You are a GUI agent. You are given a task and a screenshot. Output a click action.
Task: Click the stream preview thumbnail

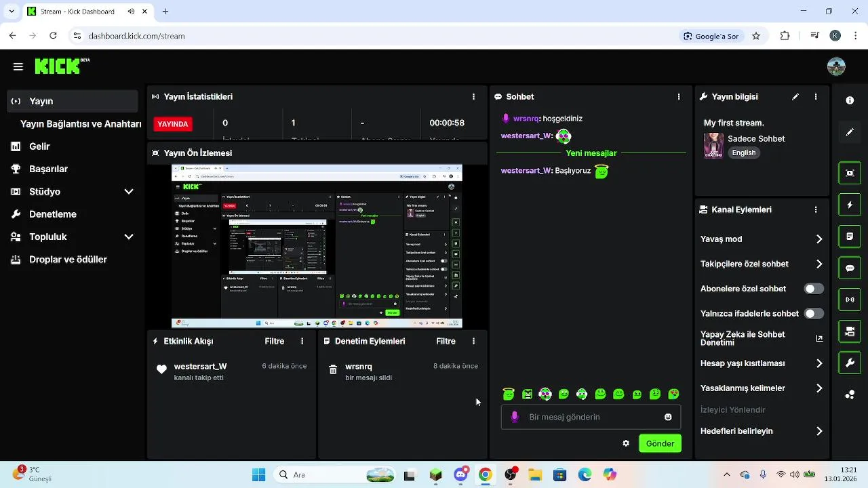(317, 246)
